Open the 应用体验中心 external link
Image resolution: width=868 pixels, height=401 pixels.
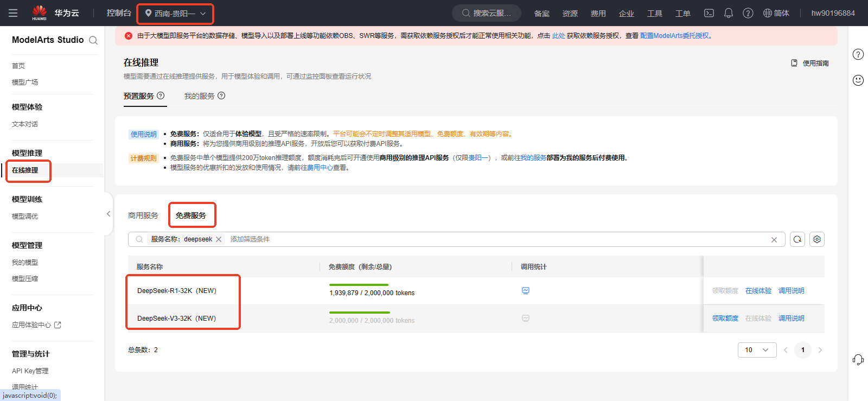click(x=36, y=325)
